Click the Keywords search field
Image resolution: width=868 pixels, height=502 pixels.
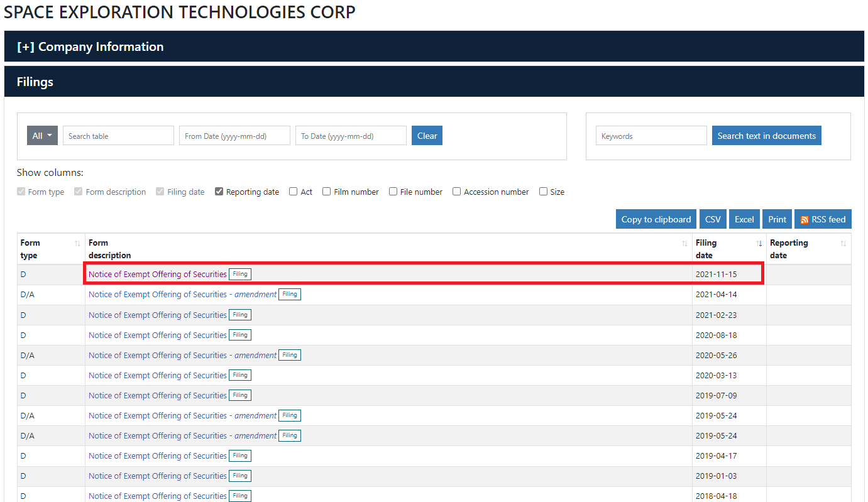coord(651,136)
